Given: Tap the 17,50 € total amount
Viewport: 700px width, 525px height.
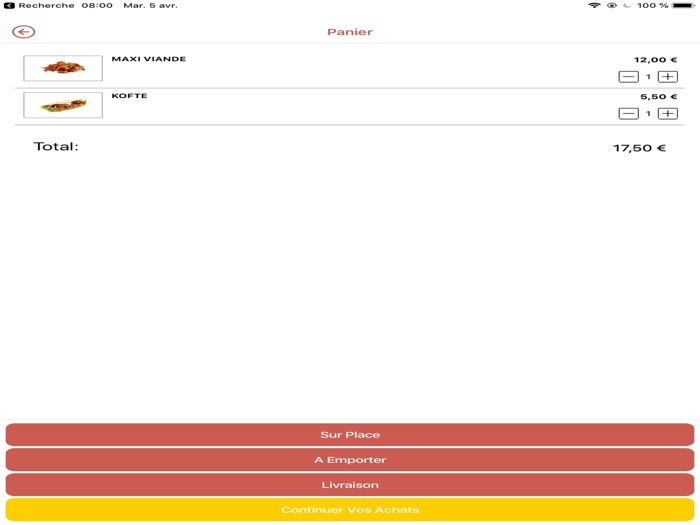Looking at the screenshot, I should click(639, 148).
